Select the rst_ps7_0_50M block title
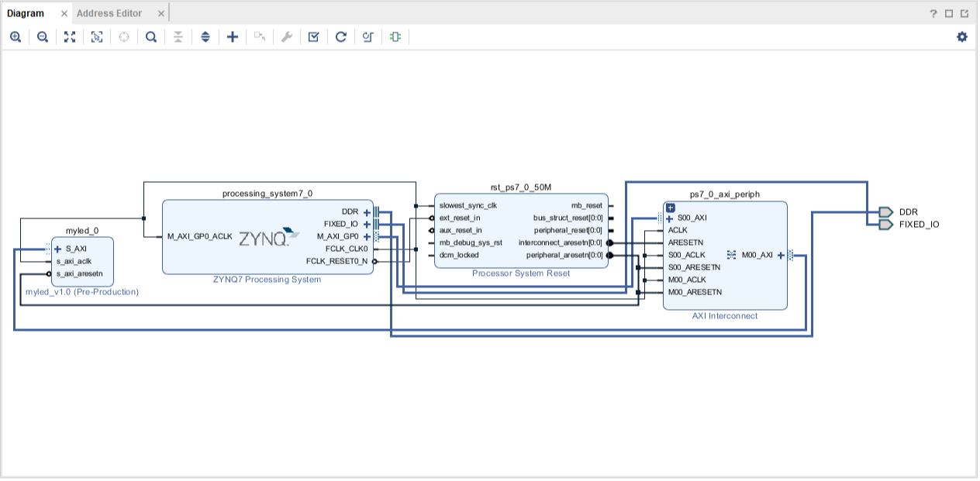The width and height of the screenshot is (980, 481). pyautogui.click(x=520, y=187)
